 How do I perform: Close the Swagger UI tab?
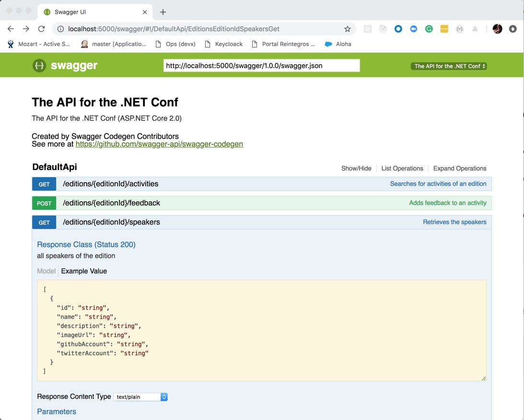click(145, 12)
